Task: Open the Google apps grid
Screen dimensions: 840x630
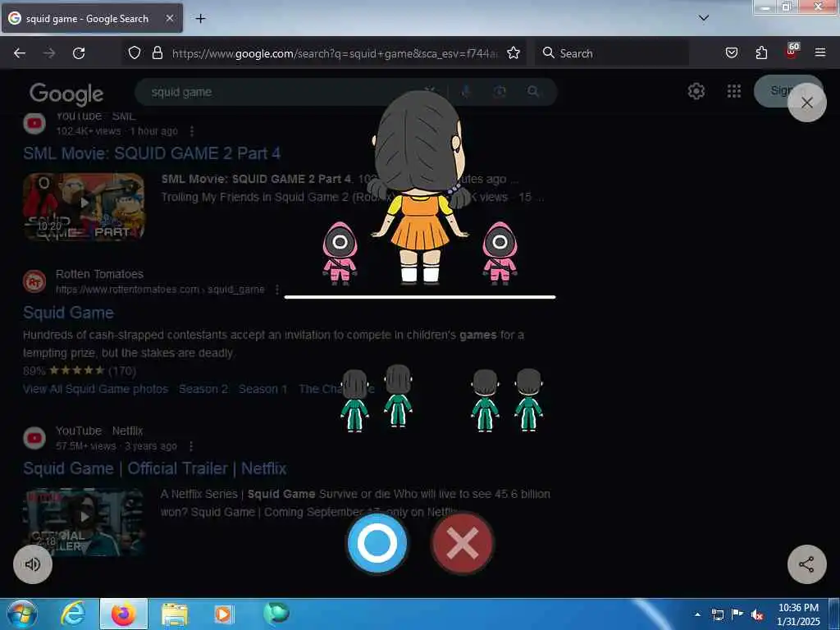Action: pos(734,91)
